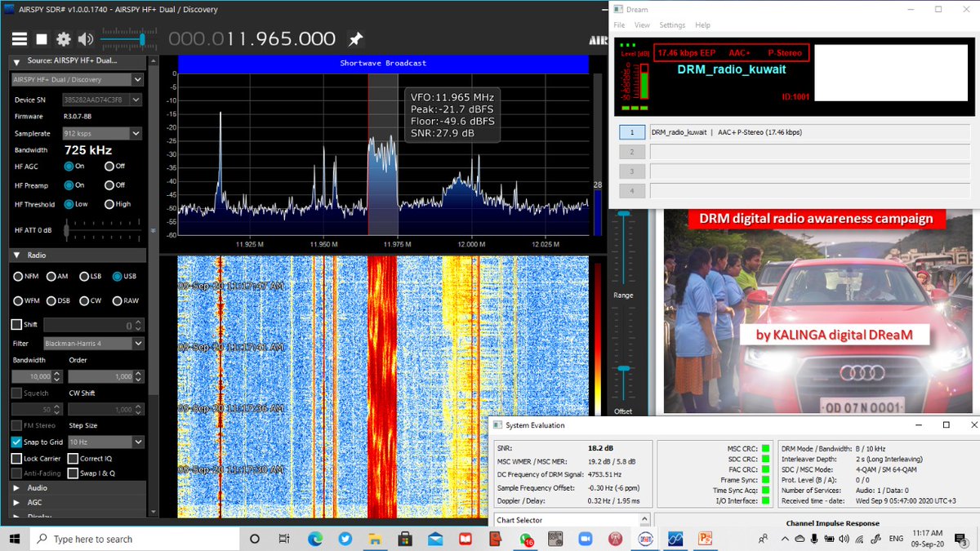Open the Samplerate 912 ksps dropdown
This screenshot has height=551, width=980.
click(x=102, y=133)
